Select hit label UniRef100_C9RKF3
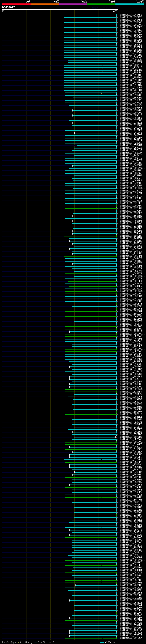This screenshot has width=146, height=644. click(131, 424)
